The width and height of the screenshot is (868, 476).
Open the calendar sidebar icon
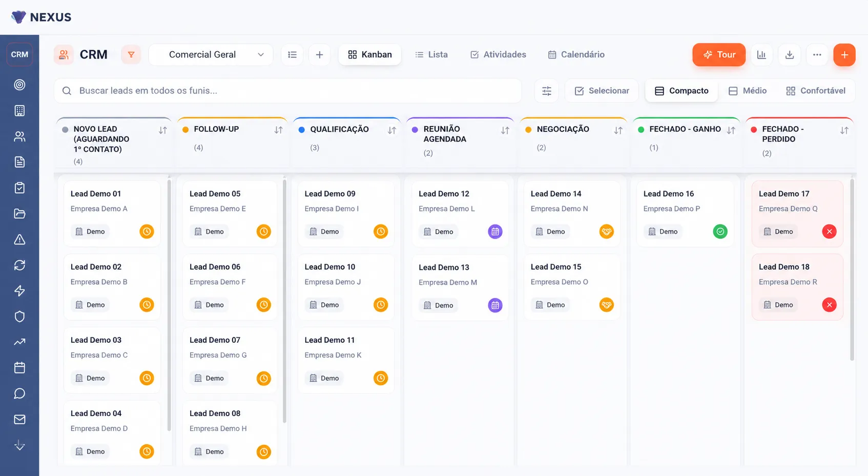pyautogui.click(x=19, y=368)
